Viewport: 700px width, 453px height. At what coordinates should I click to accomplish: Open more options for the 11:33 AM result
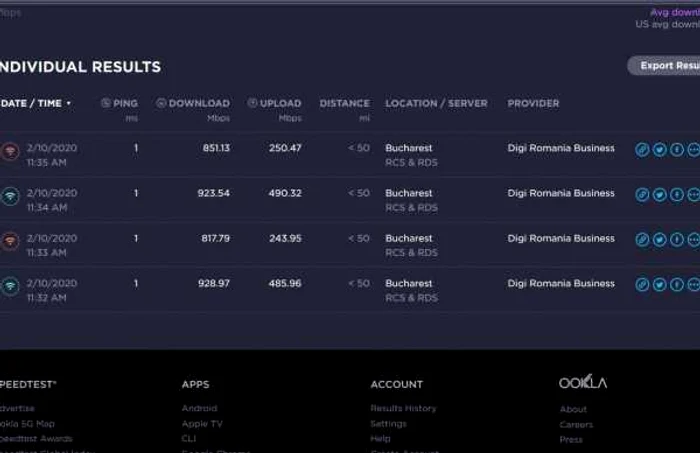[693, 240]
